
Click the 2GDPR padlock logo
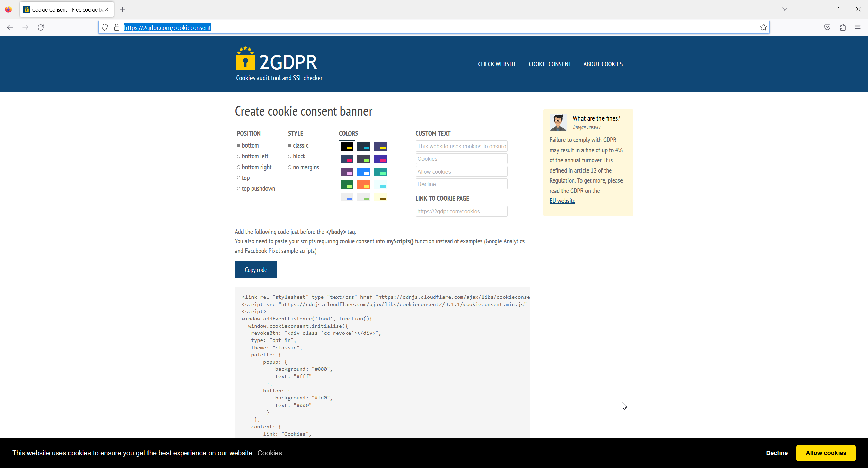[245, 59]
